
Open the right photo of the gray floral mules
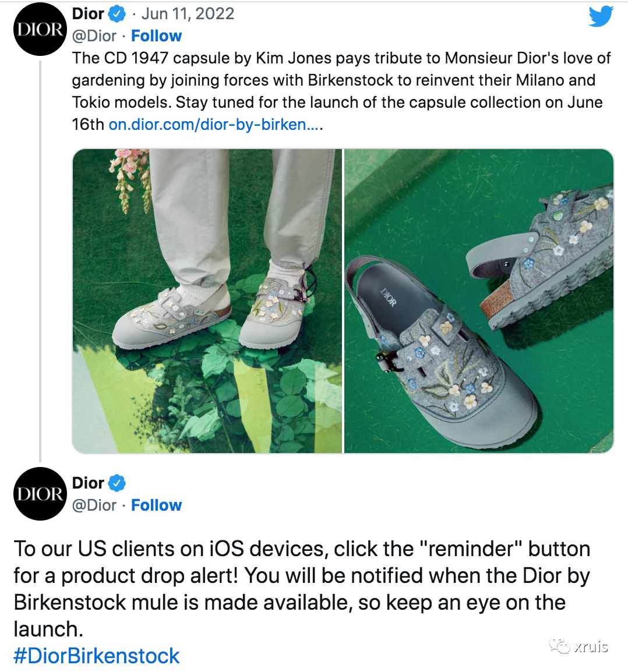(479, 301)
